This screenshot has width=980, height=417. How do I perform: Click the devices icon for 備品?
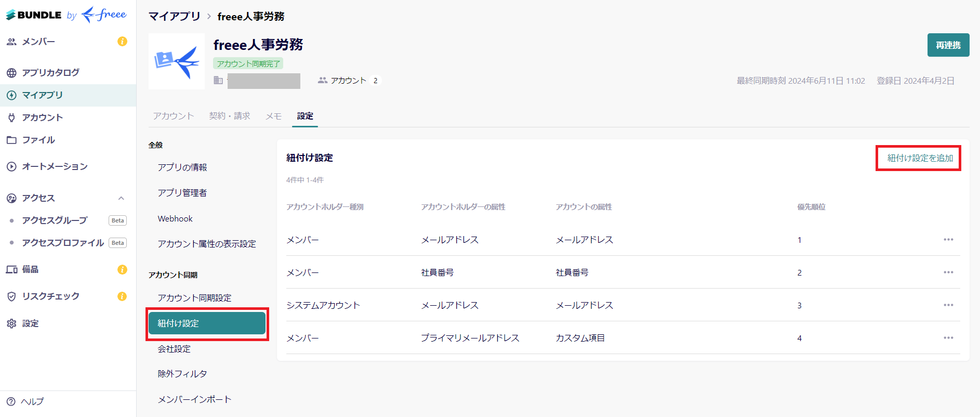(x=11, y=269)
